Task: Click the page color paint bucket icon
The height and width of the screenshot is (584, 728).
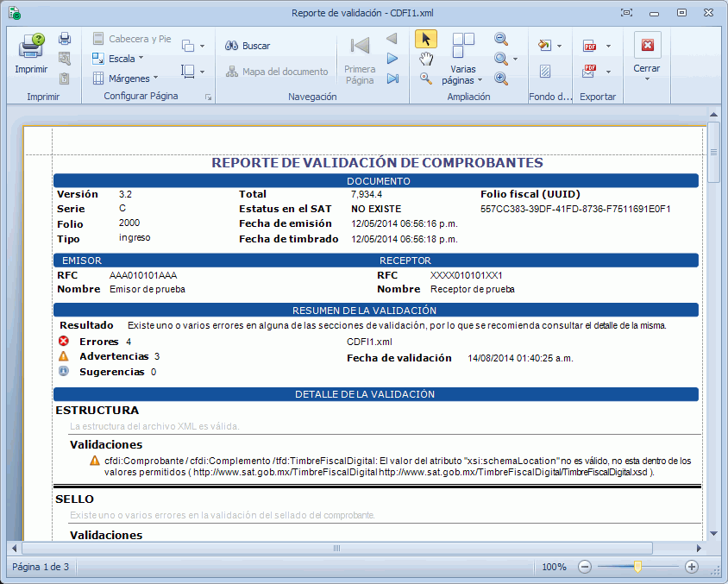Action: pos(544,45)
